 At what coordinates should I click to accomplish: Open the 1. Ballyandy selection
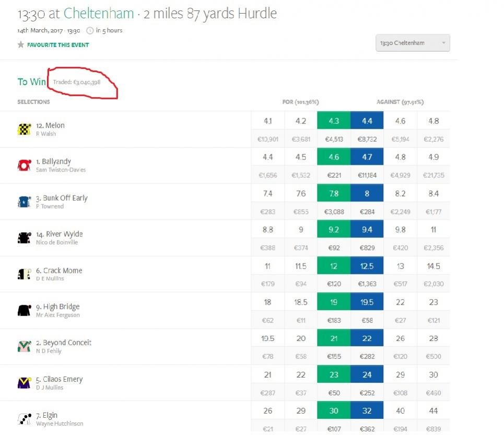click(x=53, y=161)
